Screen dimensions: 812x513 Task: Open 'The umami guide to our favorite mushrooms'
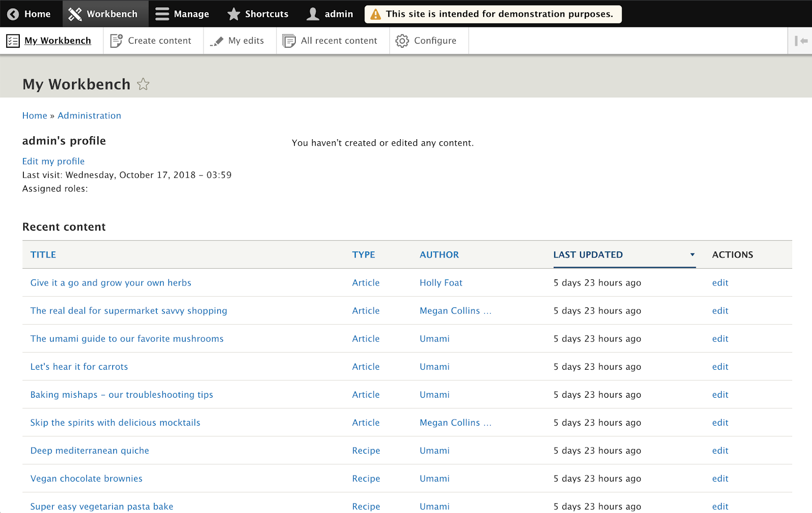click(127, 339)
